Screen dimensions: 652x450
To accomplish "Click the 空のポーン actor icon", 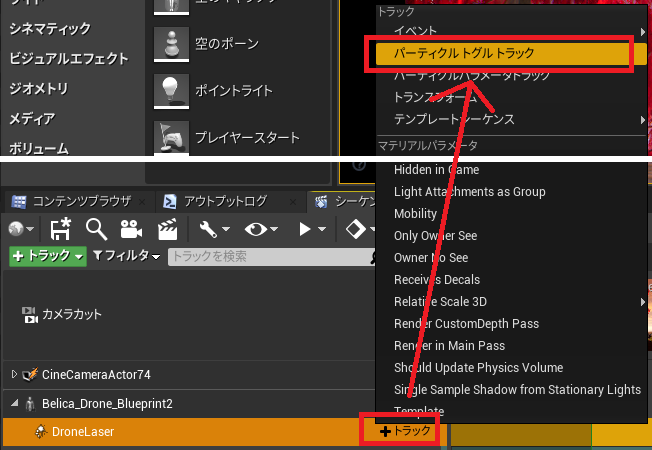I will 171,43.
